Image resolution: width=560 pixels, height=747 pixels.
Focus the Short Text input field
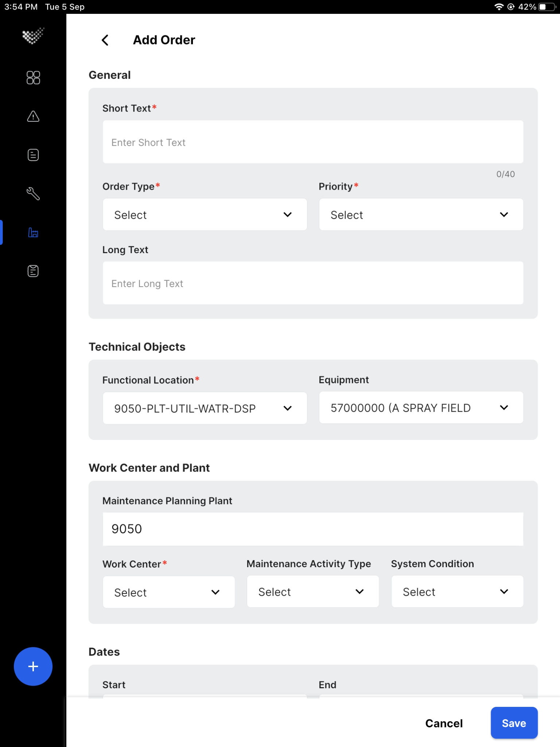(313, 142)
